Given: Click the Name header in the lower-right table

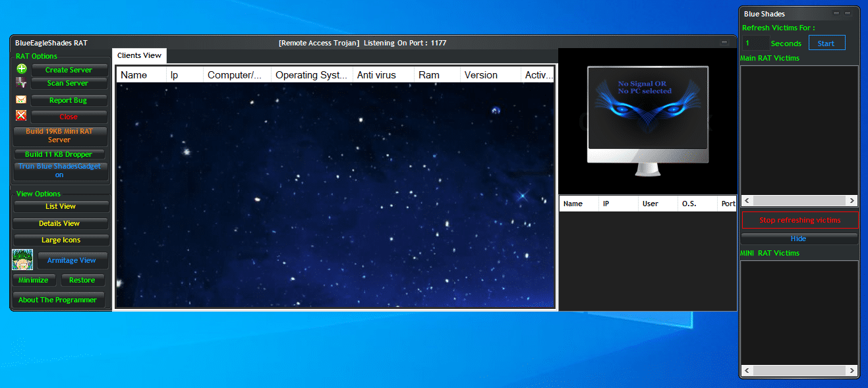Looking at the screenshot, I should [579, 204].
